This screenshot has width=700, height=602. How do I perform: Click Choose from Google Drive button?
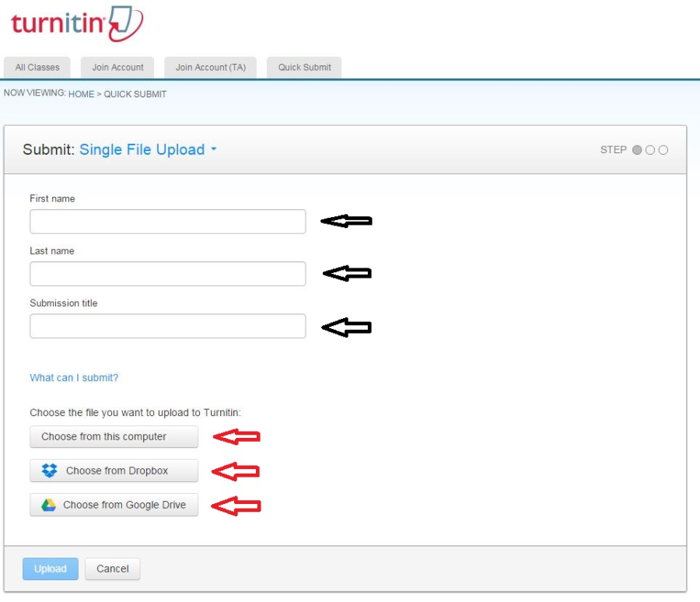(x=114, y=505)
